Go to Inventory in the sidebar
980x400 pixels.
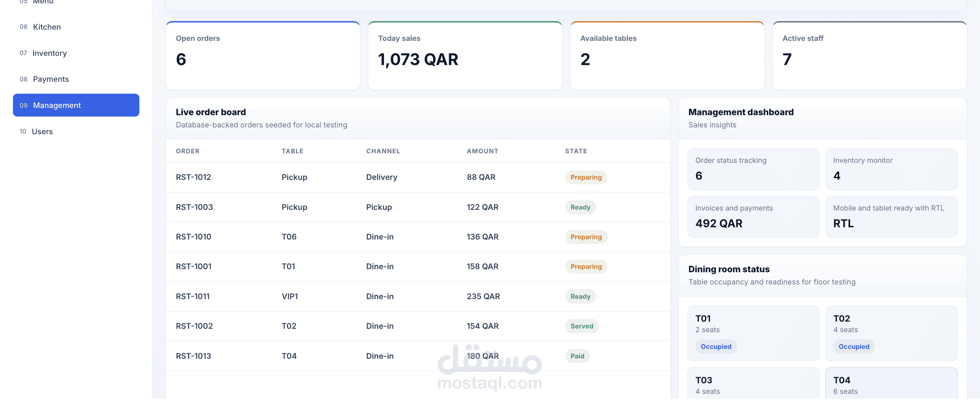click(76, 53)
